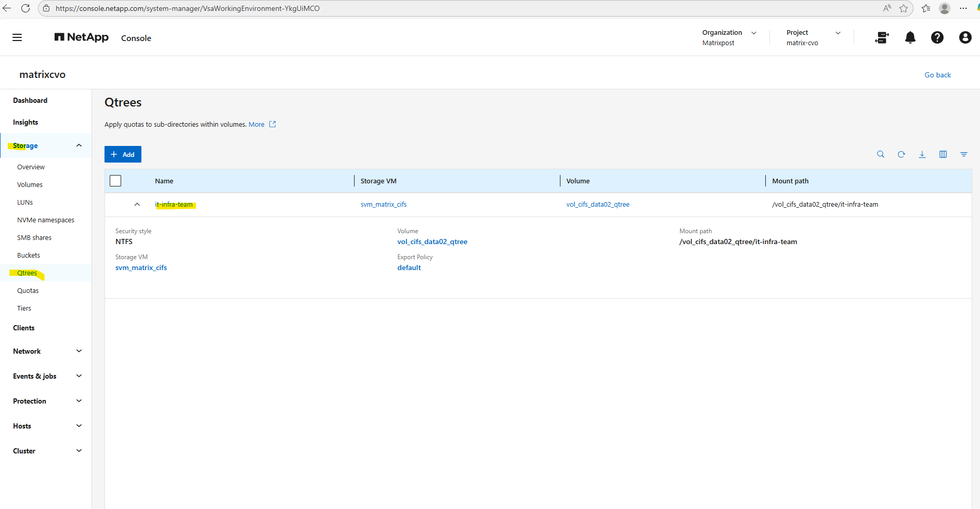Expand the Network sidebar section
The width and height of the screenshot is (980, 509).
click(x=79, y=351)
